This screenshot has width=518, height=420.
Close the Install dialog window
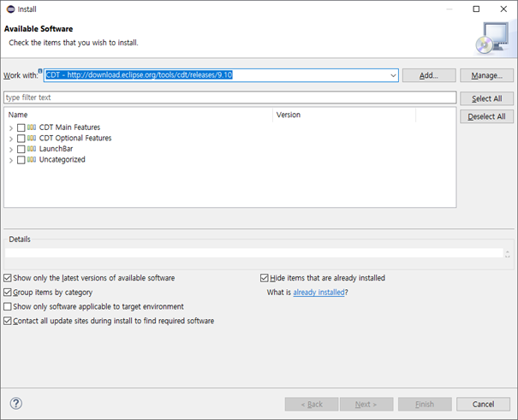[x=503, y=9]
